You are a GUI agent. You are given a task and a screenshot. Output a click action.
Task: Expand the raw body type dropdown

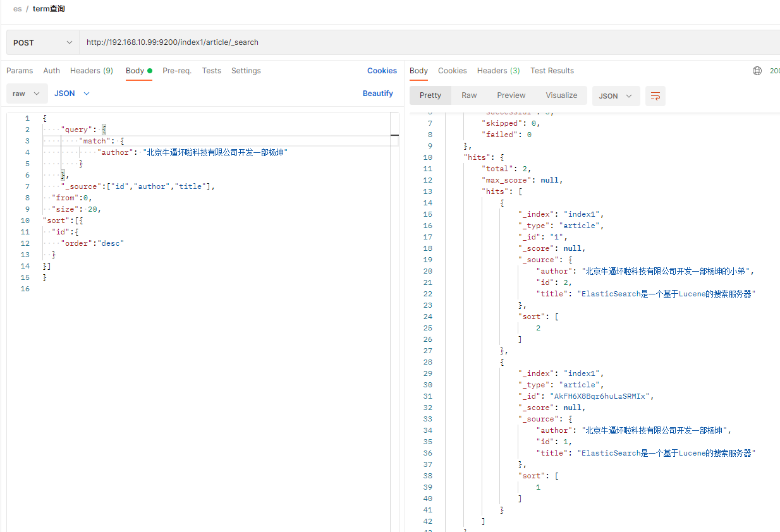[x=27, y=94]
